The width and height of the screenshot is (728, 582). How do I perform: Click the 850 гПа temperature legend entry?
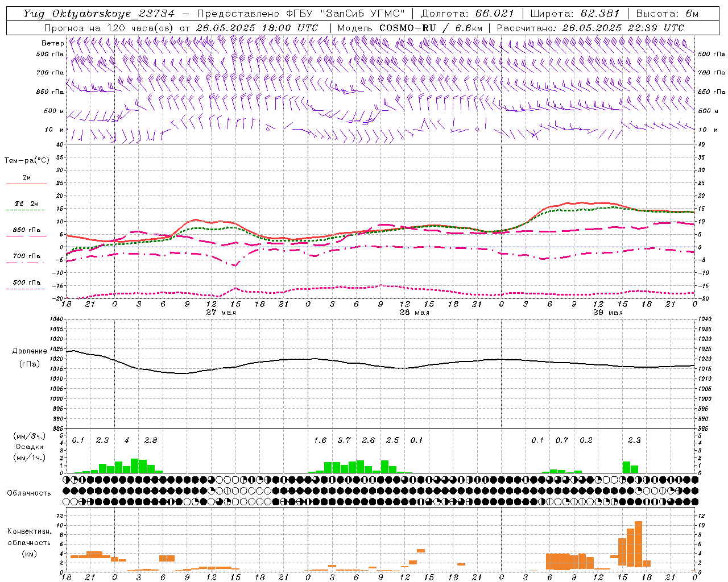[27, 230]
